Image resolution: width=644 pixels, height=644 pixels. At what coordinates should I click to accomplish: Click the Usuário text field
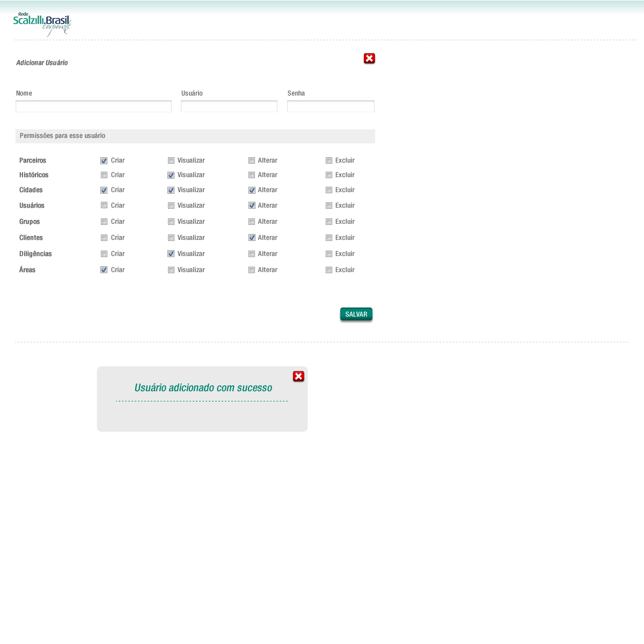pyautogui.click(x=229, y=107)
